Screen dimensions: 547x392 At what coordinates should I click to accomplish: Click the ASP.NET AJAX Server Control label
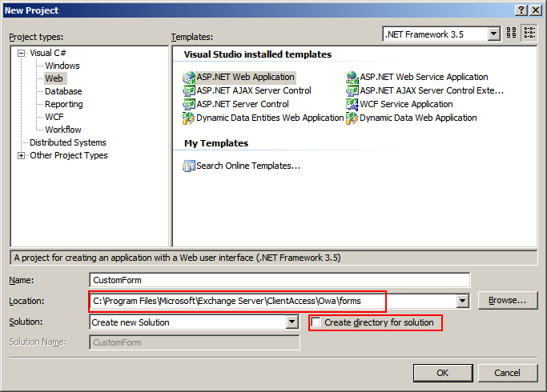(x=254, y=90)
